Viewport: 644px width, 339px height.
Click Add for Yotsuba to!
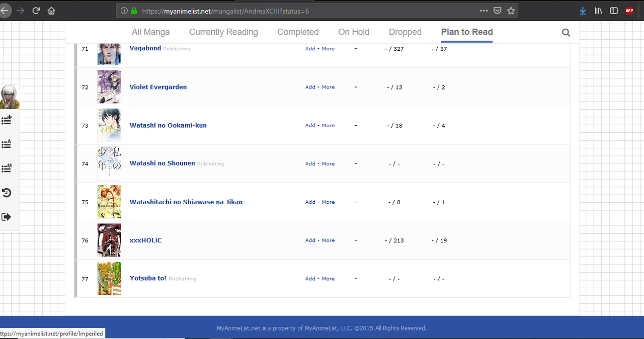(310, 279)
